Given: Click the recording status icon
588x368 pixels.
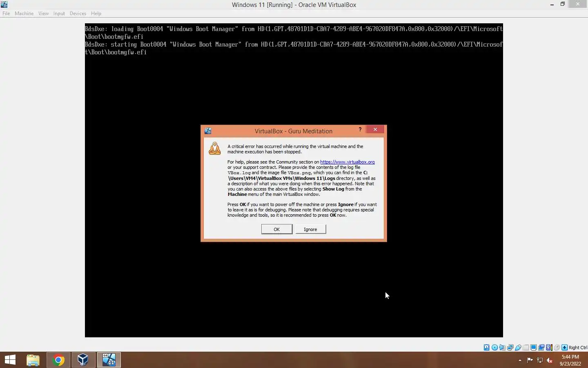Looking at the screenshot, I should pos(541,348).
